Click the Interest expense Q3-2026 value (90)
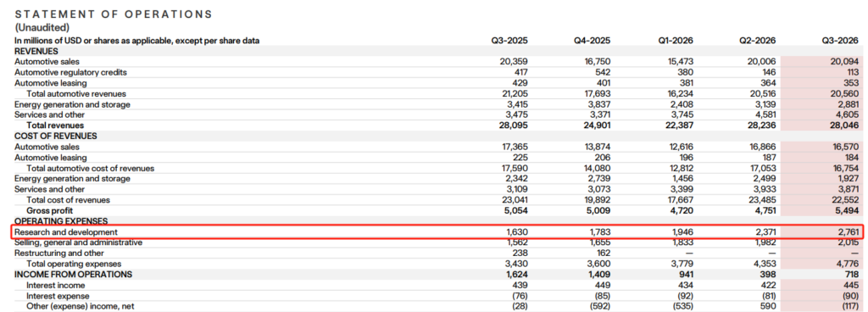This screenshot has height=312, width=868. pyautogui.click(x=849, y=295)
